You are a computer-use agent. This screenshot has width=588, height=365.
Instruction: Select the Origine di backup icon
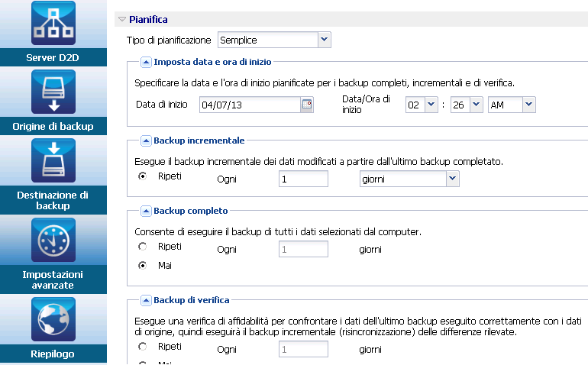[53, 92]
